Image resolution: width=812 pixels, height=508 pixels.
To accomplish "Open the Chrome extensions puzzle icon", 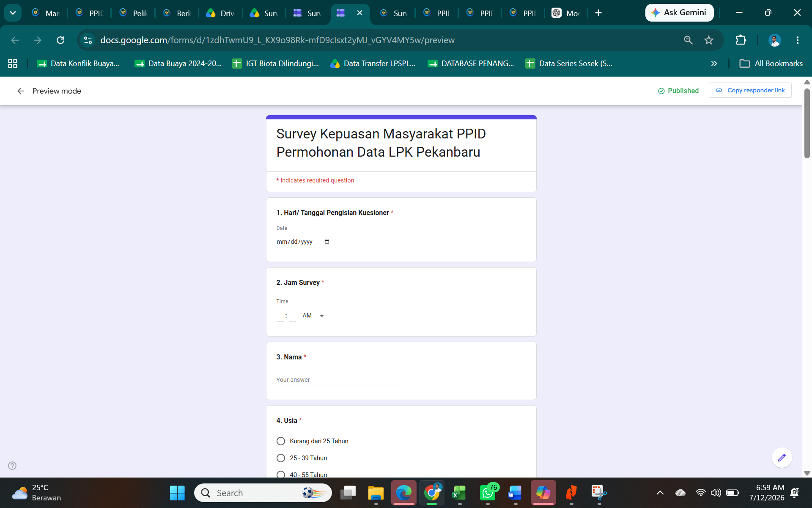I will tap(741, 40).
